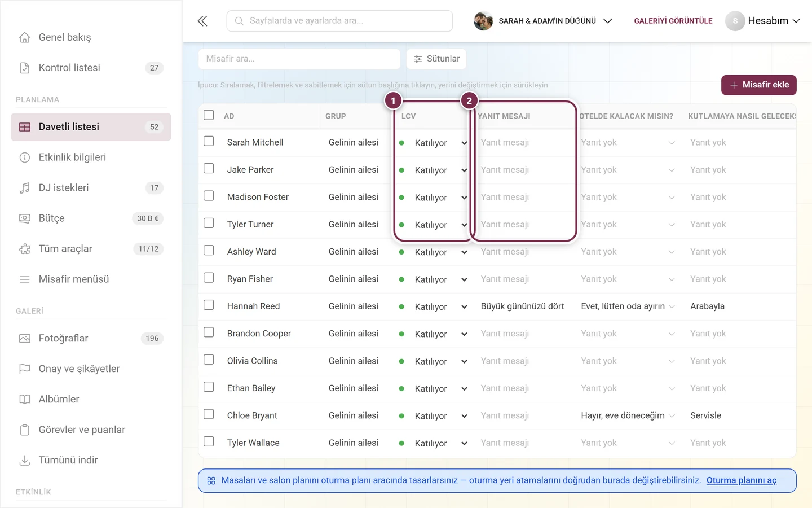Open the wedding selector dropdown chevron
This screenshot has width=812, height=508.
(x=607, y=21)
